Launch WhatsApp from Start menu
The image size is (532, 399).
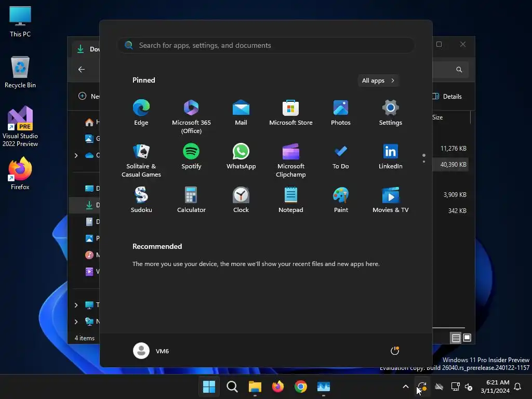pyautogui.click(x=241, y=156)
